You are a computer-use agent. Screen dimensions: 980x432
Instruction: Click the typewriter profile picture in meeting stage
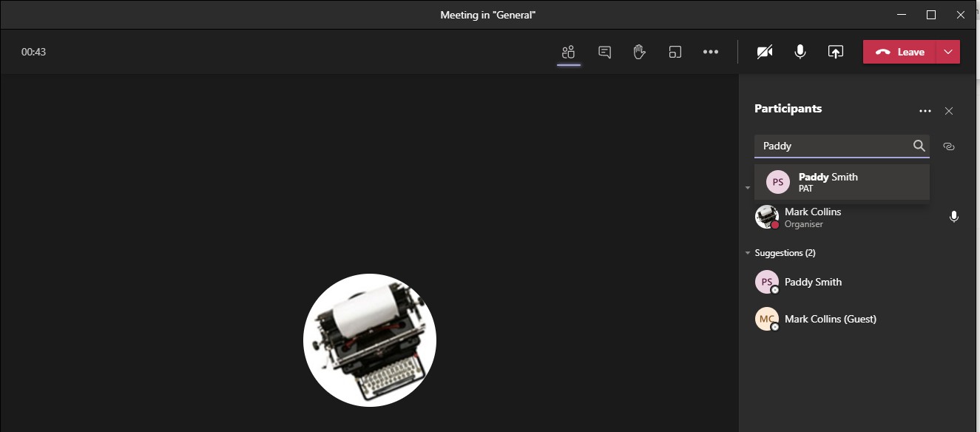pos(370,340)
